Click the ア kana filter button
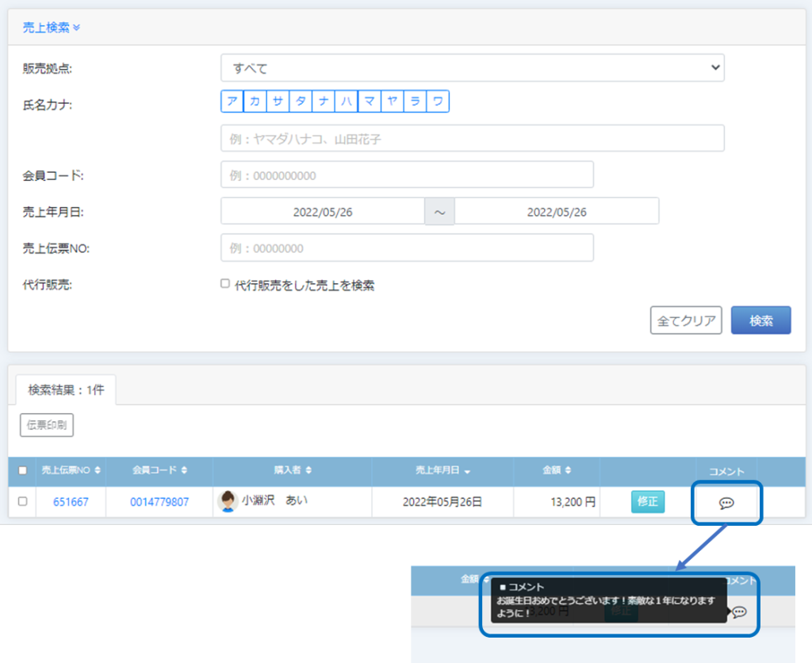 (x=232, y=102)
